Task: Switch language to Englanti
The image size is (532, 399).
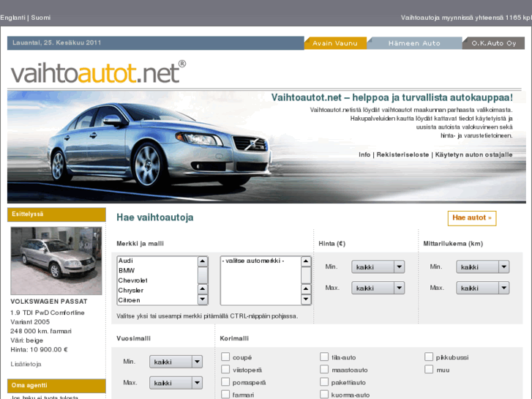Action: pyautogui.click(x=13, y=18)
